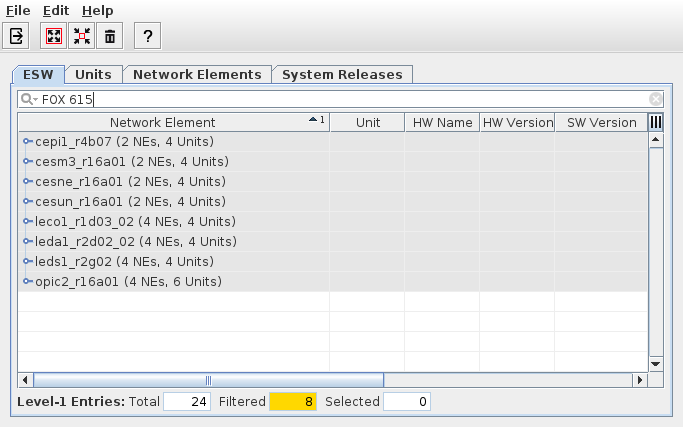Open the column chooser icon
Image resolution: width=683 pixels, height=427 pixels.
coord(656,122)
